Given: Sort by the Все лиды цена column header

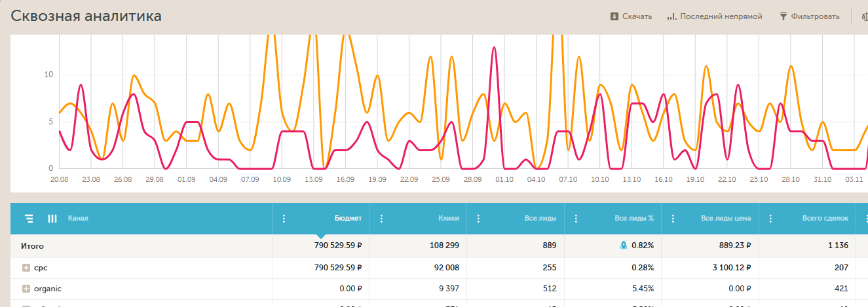Looking at the screenshot, I should tap(726, 219).
